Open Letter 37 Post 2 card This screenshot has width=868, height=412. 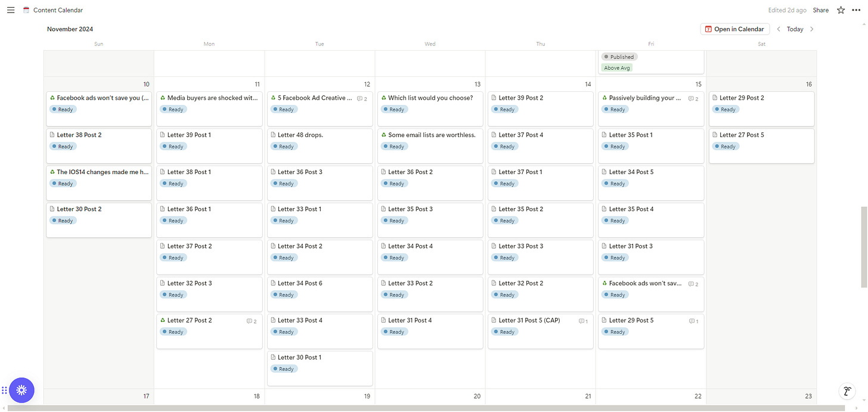[x=209, y=257]
